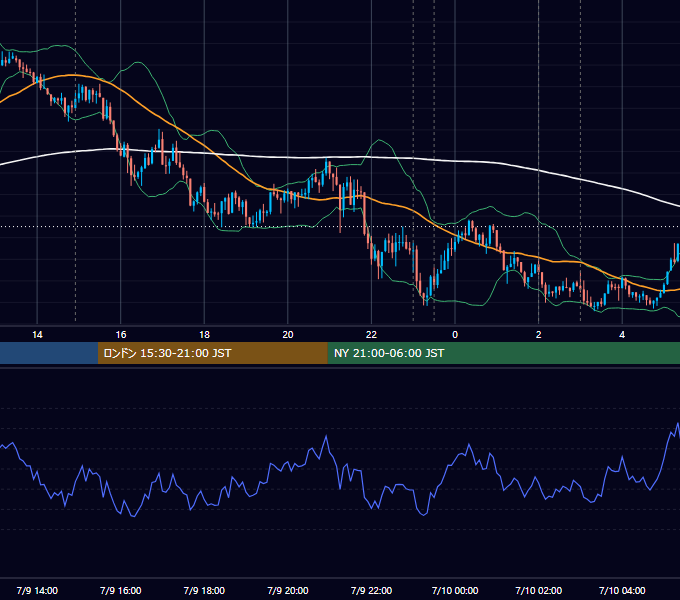680x600 pixels.
Task: Click the 0 hour axis label
Action: coord(455,335)
